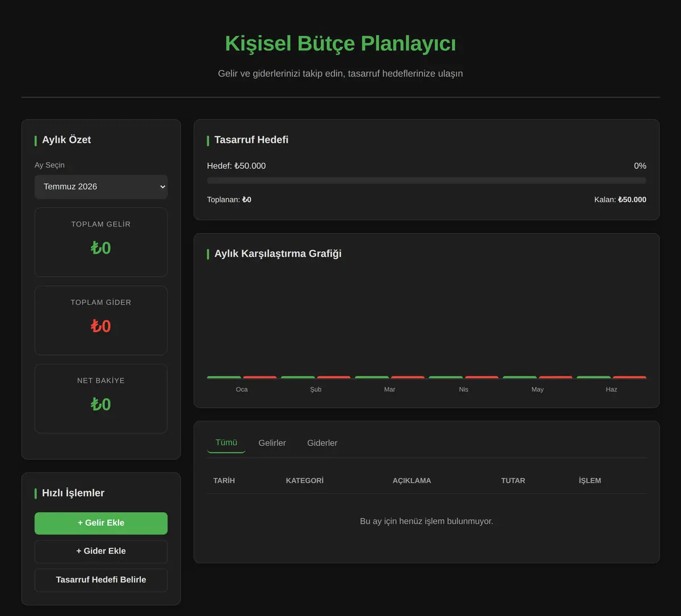681x616 pixels.
Task: Switch to the Tümü tab
Action: (x=226, y=443)
